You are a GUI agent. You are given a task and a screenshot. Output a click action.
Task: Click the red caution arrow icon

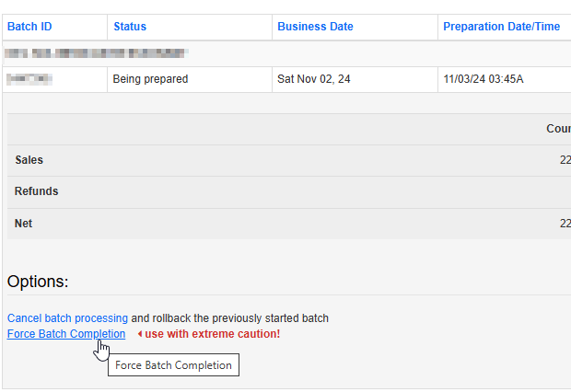pos(139,334)
